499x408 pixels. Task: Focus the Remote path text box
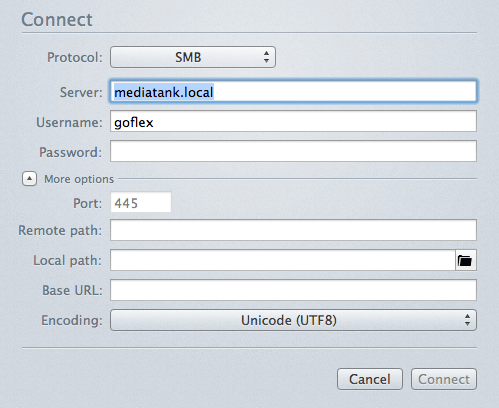(x=293, y=230)
